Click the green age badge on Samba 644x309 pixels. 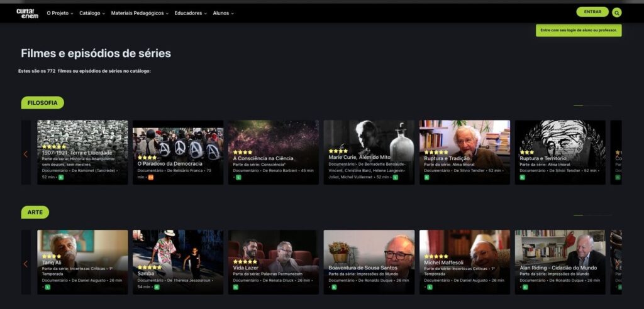coord(157,287)
